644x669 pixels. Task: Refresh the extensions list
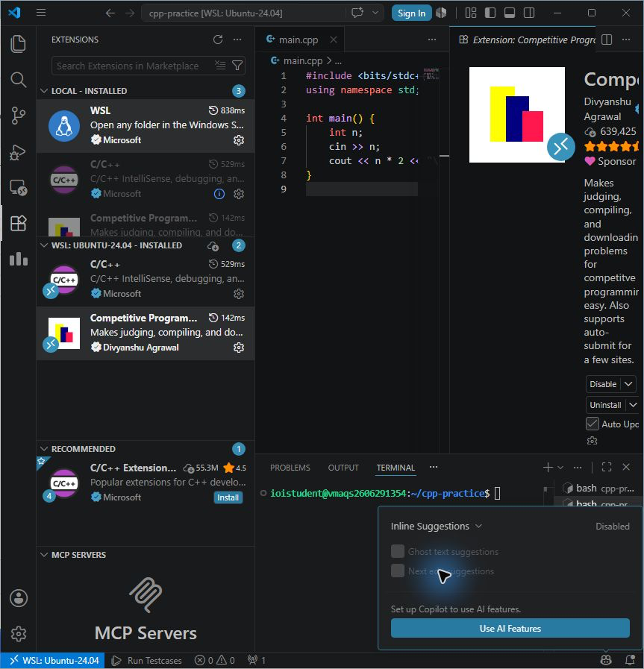pos(218,40)
